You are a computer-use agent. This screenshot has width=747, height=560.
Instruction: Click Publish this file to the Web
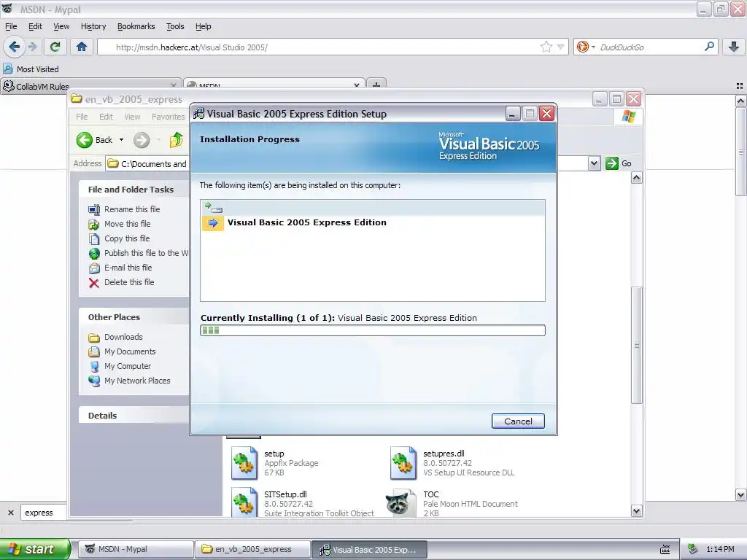tap(138, 253)
